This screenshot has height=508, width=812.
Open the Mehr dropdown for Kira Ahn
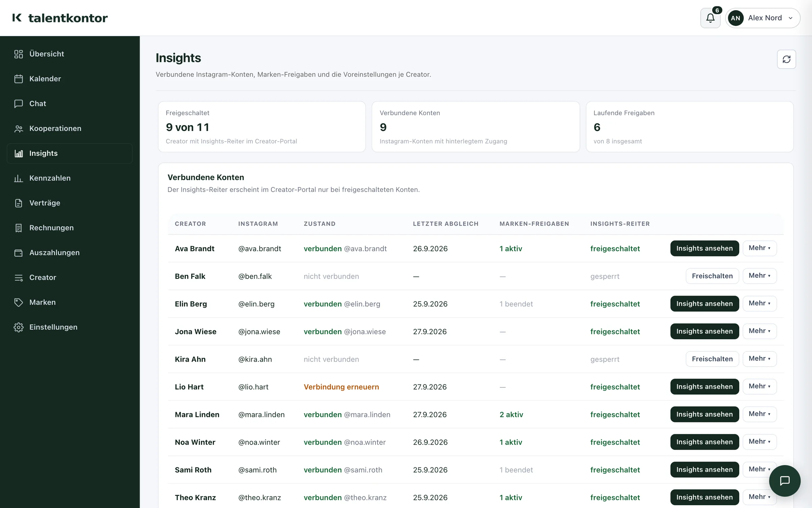[760, 359]
